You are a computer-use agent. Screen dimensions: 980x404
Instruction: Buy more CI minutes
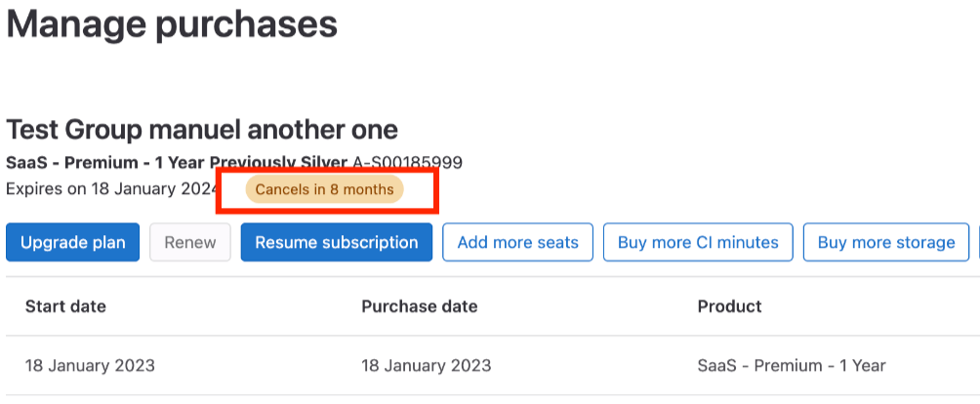(698, 243)
